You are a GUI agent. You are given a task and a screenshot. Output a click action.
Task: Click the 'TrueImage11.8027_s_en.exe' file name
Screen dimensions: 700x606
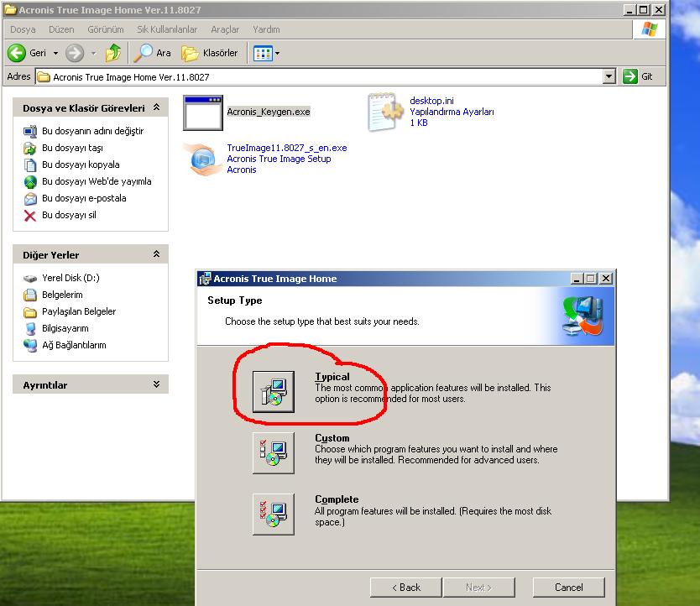[286, 148]
